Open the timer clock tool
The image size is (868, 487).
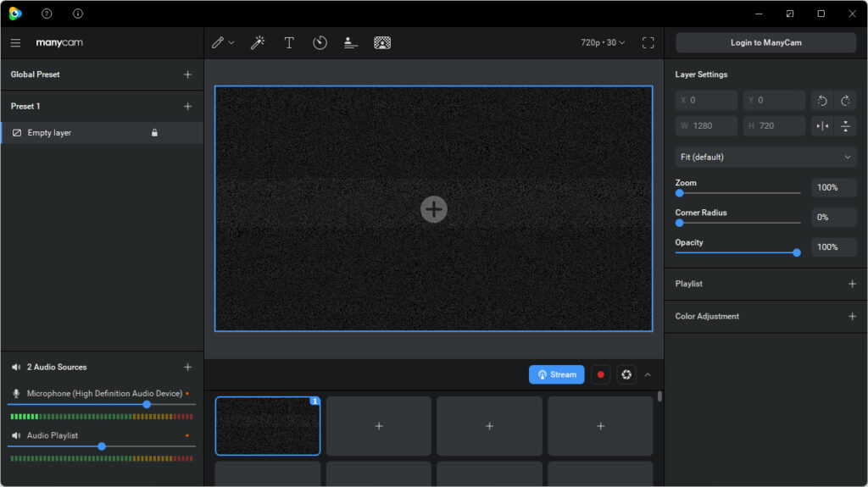tap(320, 42)
